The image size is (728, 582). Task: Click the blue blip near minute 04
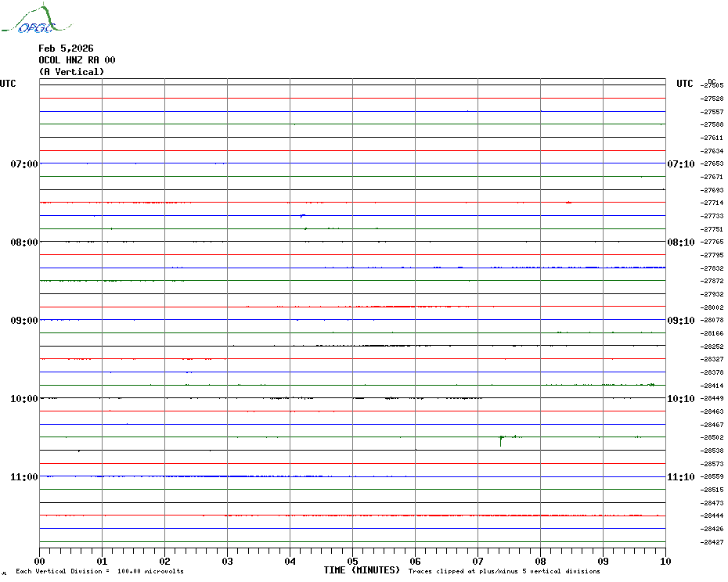tap(302, 215)
